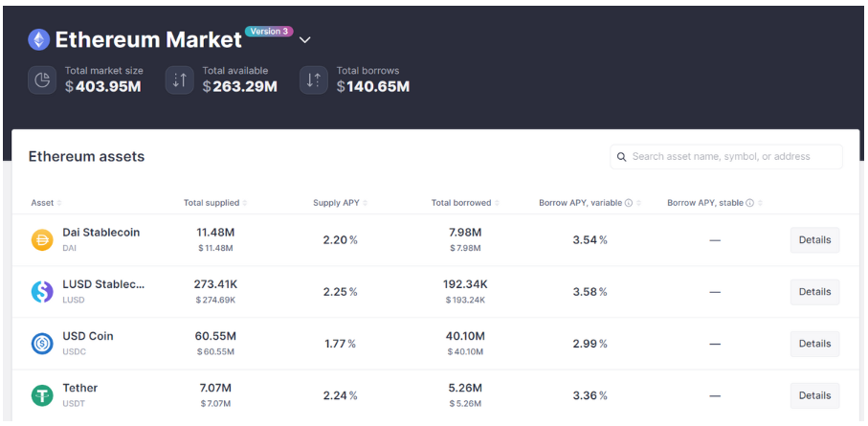Click the $140.65M total borrows value
868x426 pixels.
pos(373,86)
